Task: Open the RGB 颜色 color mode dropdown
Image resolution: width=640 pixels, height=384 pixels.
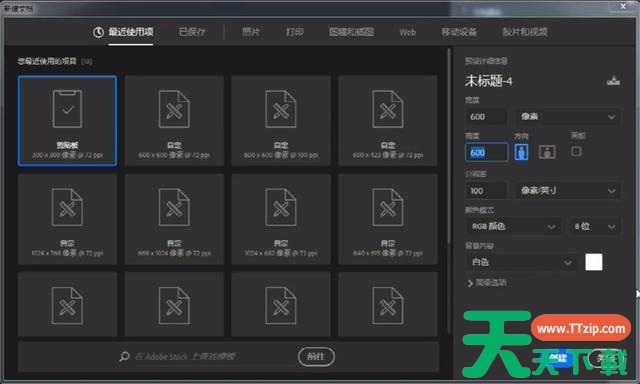Action: [513, 226]
